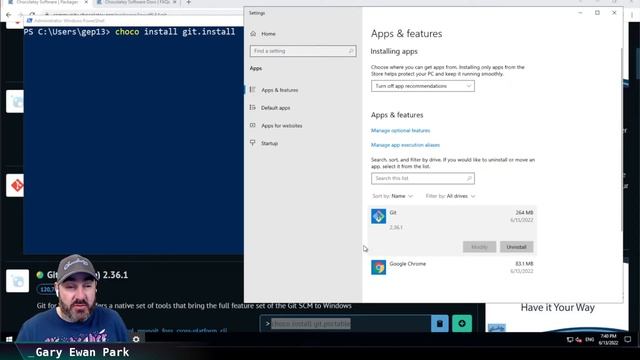Open Apps for websites page
Image resolution: width=640 pixels, height=360 pixels.
(x=282, y=126)
